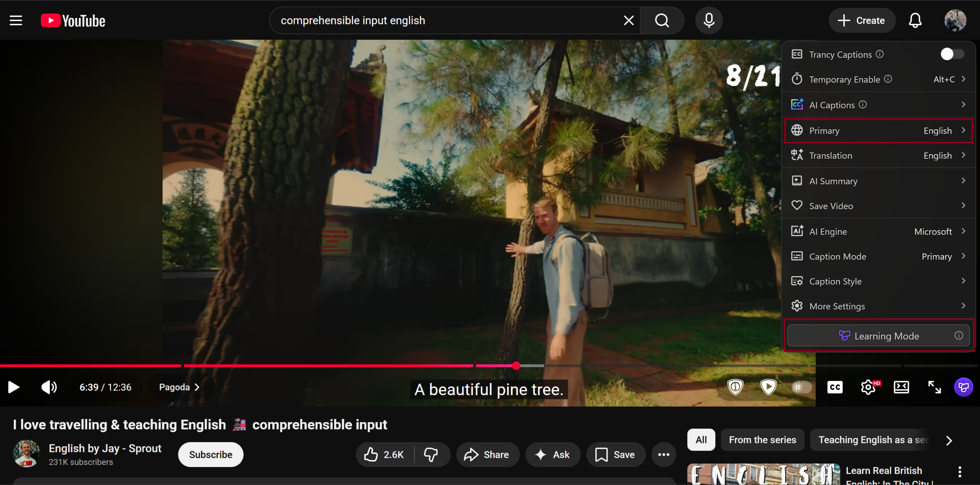Viewport: 980px width, 485px height.
Task: Toggle the CC subtitles button
Action: tap(835, 387)
